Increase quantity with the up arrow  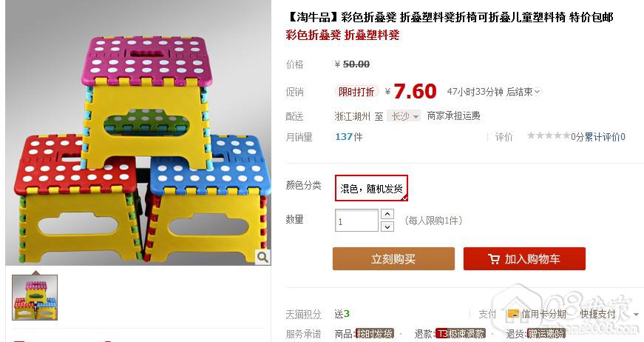click(387, 214)
